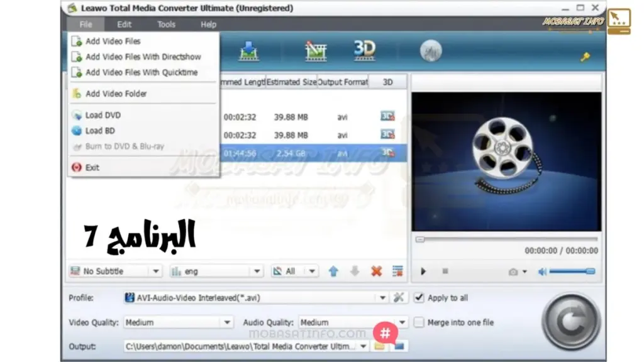Open the Edit menu
The height and width of the screenshot is (362, 644).
(x=124, y=25)
